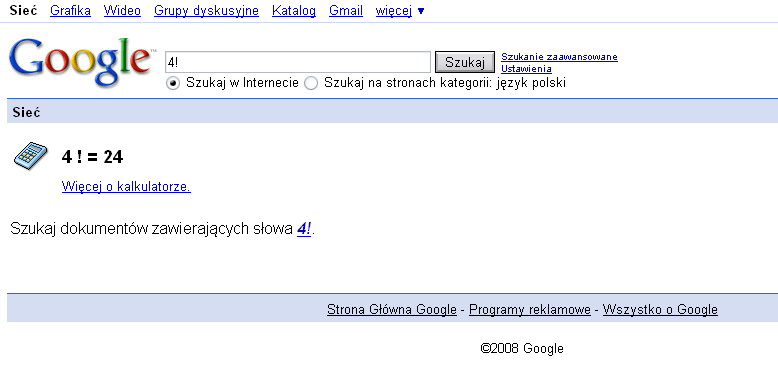
Task: Click the Google logo
Action: [80, 62]
